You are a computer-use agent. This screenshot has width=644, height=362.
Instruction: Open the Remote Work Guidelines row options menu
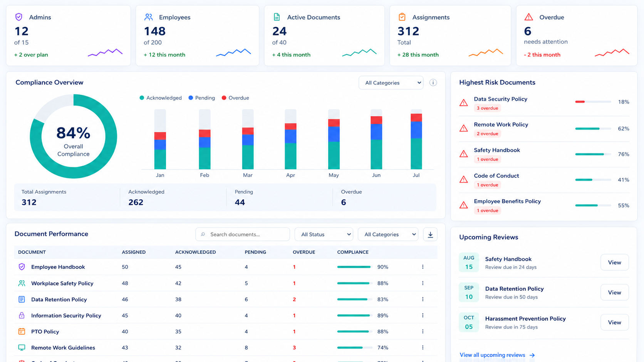tap(423, 347)
